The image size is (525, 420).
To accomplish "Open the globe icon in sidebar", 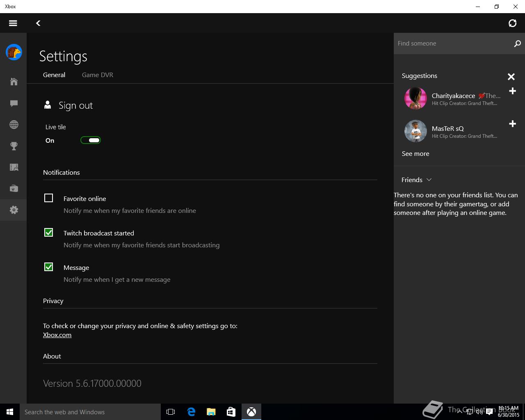I will pos(14,125).
